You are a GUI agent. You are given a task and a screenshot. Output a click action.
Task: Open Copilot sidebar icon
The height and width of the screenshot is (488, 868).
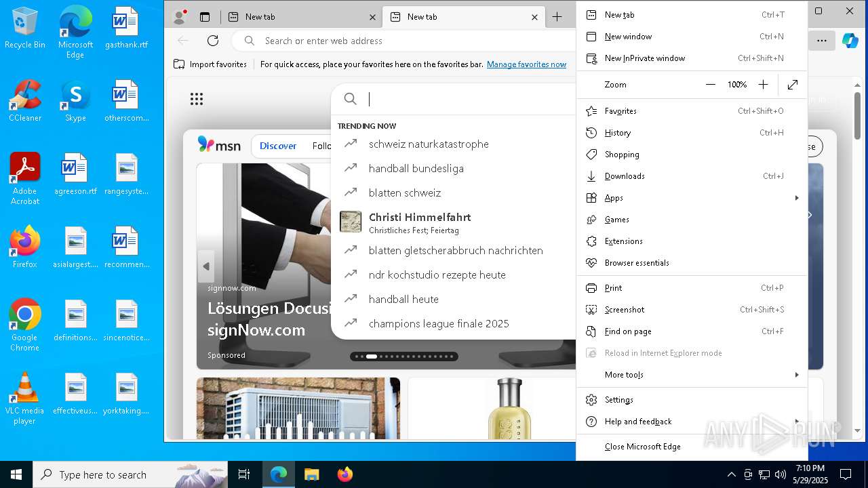click(x=850, y=41)
